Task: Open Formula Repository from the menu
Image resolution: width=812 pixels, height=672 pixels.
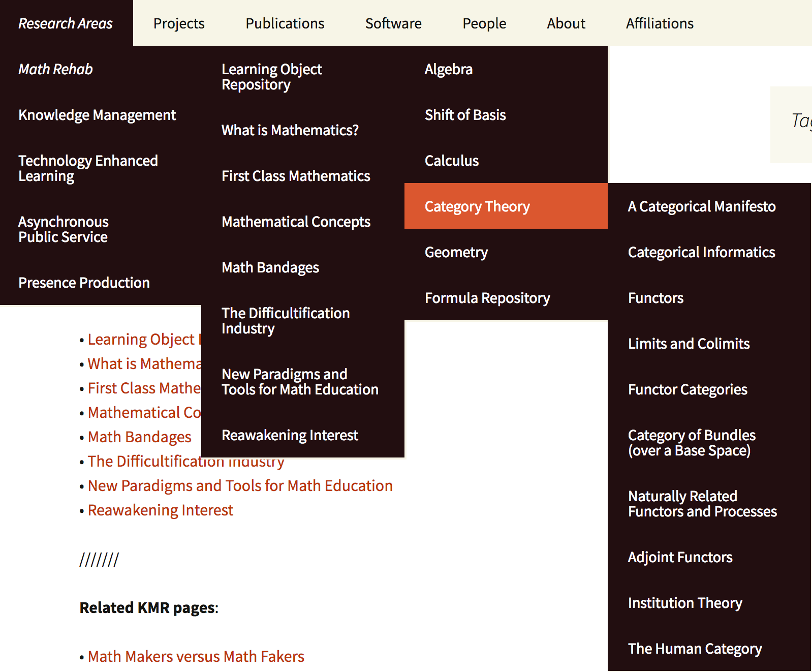Action: click(487, 298)
